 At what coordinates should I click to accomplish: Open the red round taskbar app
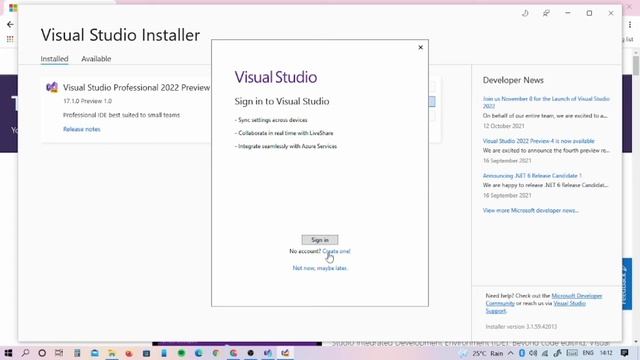129,353
